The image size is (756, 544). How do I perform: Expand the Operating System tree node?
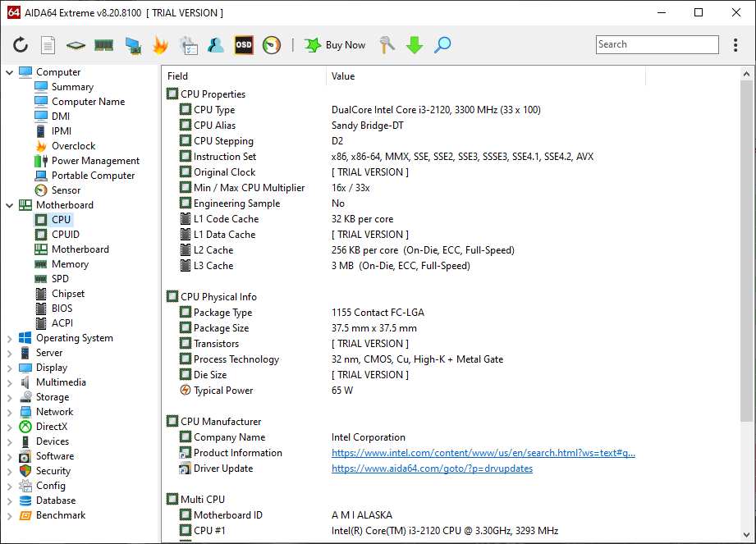[x=10, y=338]
